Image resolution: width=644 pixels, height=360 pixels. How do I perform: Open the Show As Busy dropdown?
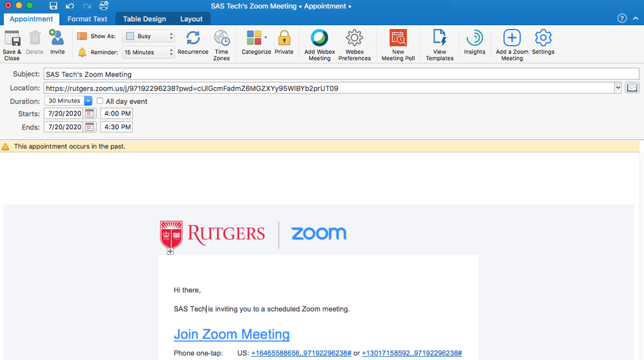click(149, 36)
